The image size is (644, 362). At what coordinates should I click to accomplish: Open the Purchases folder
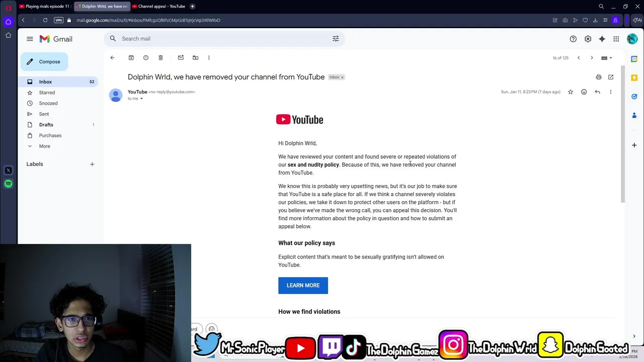point(59,135)
